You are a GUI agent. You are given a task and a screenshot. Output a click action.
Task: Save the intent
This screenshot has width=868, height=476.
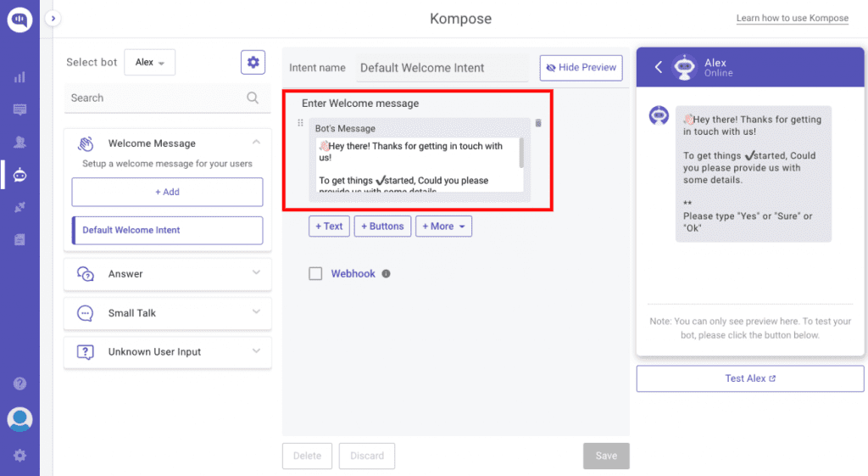coord(606,456)
